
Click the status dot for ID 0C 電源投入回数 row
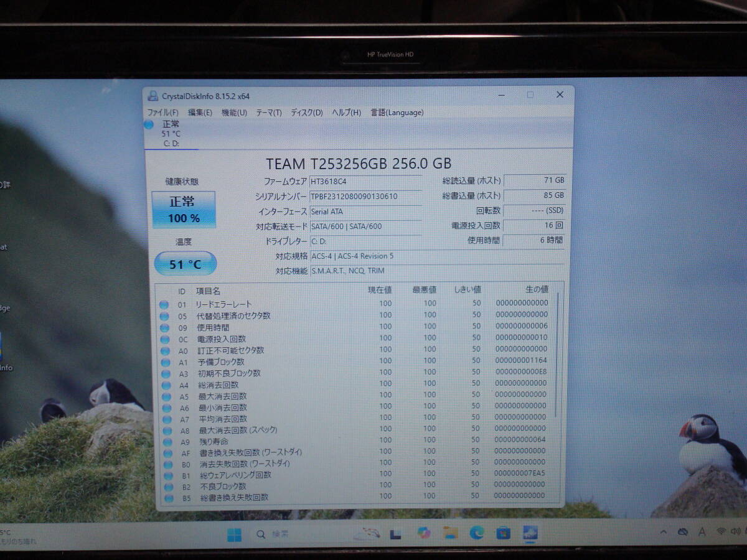pyautogui.click(x=164, y=339)
